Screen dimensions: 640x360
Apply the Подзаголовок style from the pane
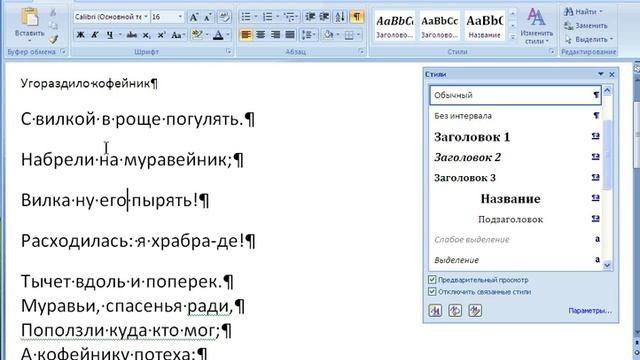point(515,219)
